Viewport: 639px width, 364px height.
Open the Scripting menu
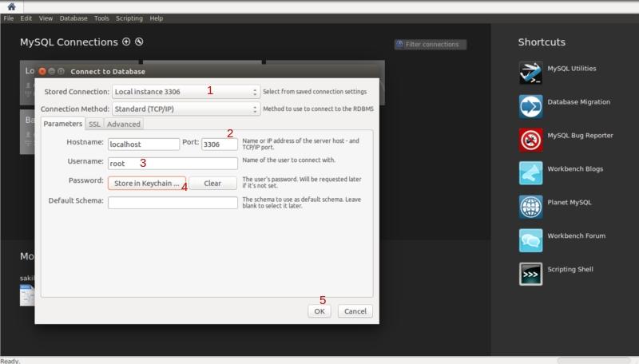(x=129, y=18)
